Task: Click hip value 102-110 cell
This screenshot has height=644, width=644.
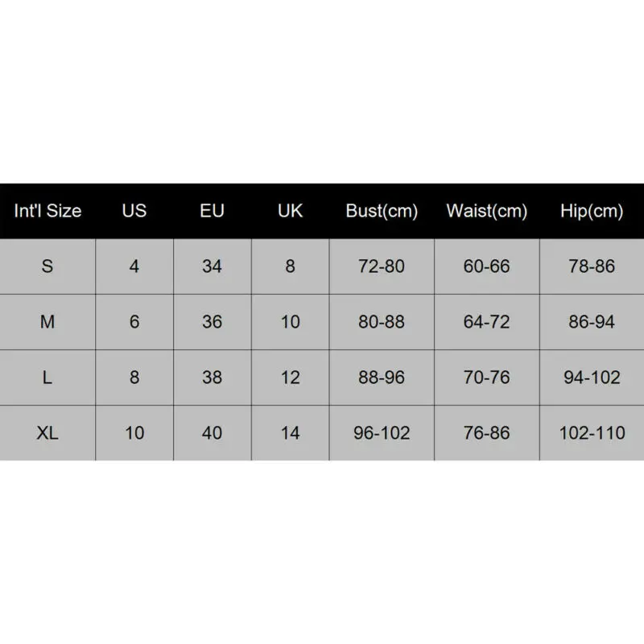Action: coord(592,433)
